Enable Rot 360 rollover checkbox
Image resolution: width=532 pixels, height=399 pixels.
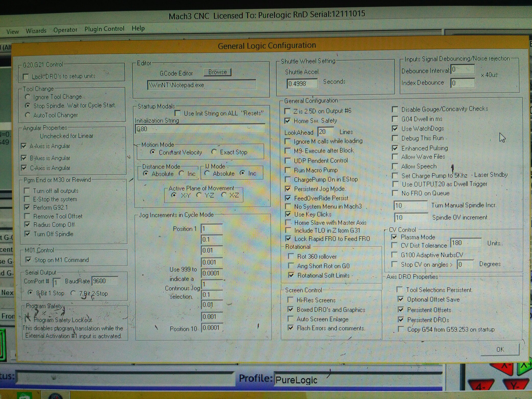click(x=291, y=256)
